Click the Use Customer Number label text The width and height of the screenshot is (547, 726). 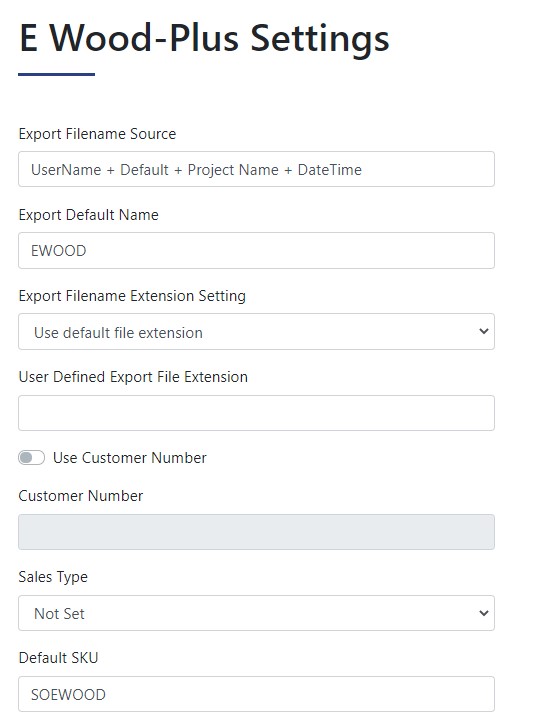point(130,458)
